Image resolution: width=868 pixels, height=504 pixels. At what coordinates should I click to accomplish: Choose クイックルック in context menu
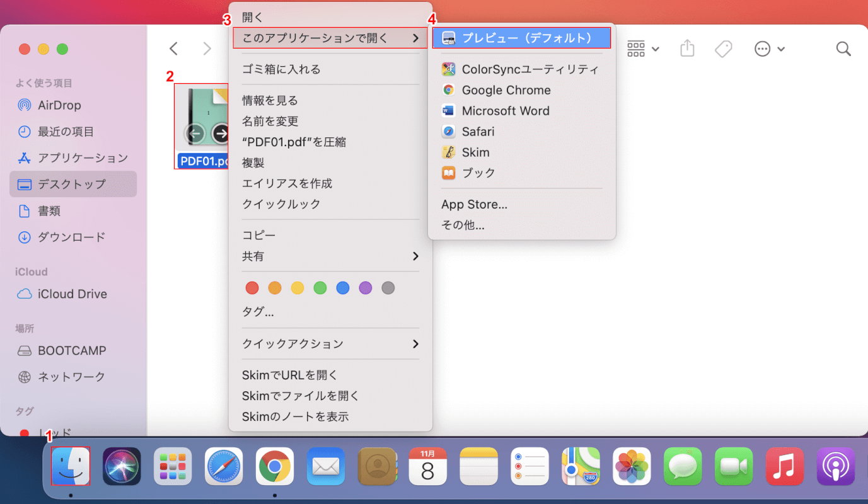(331, 204)
